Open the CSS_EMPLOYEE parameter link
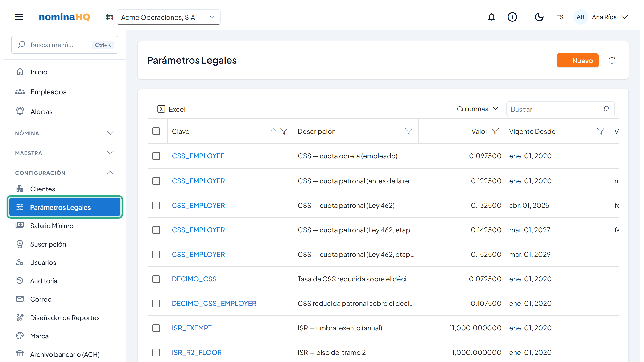The image size is (644, 362). tap(198, 156)
